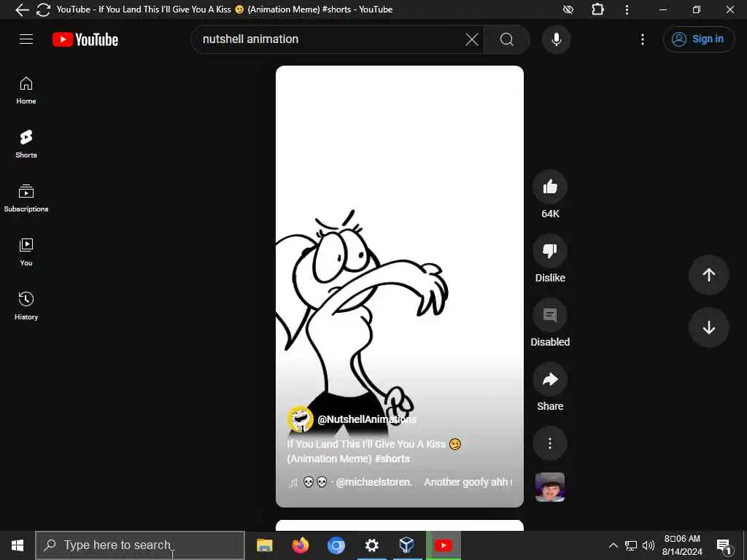The image size is (747, 560).
Task: Open more actions menu for the short
Action: [550, 443]
